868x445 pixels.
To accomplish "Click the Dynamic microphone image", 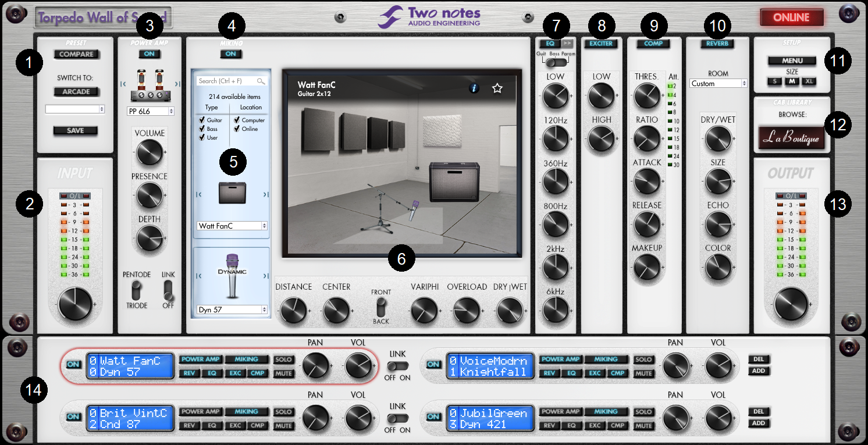I will (232, 277).
